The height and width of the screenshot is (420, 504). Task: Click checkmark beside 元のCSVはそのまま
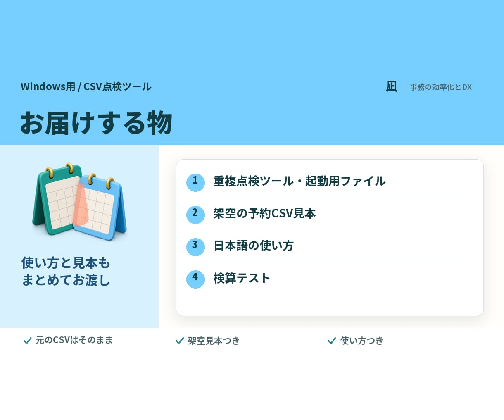[x=28, y=341]
